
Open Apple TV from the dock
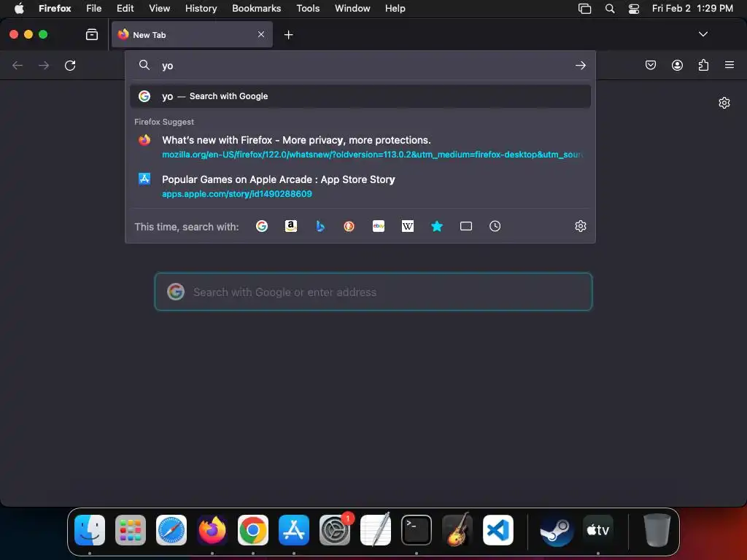coord(598,529)
